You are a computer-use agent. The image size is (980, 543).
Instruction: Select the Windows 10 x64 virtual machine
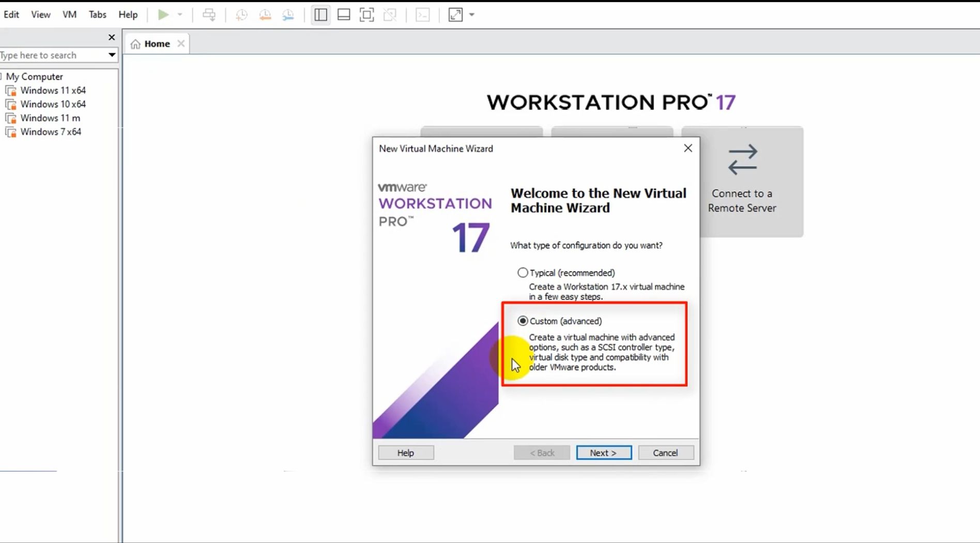[53, 104]
